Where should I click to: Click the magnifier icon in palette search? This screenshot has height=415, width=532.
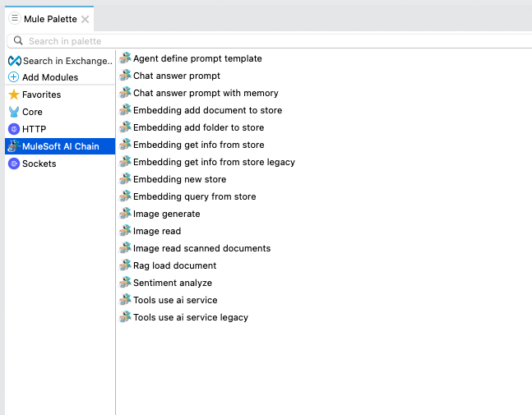[x=18, y=41]
